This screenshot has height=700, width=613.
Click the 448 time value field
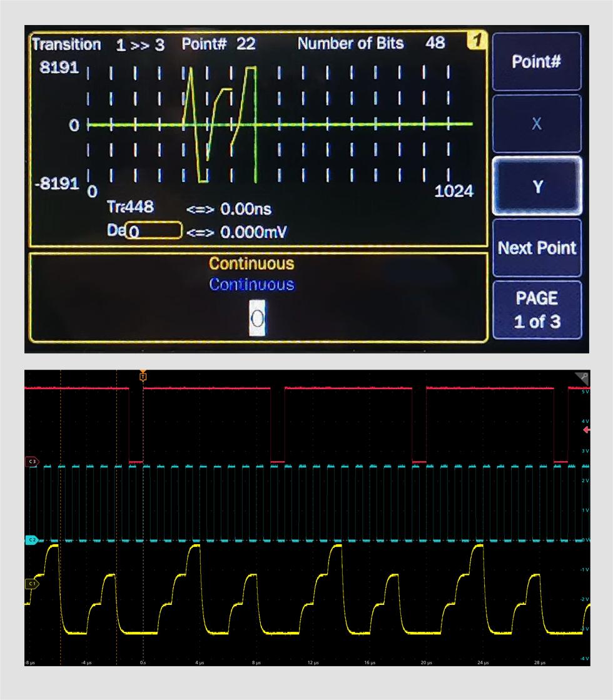click(x=131, y=208)
